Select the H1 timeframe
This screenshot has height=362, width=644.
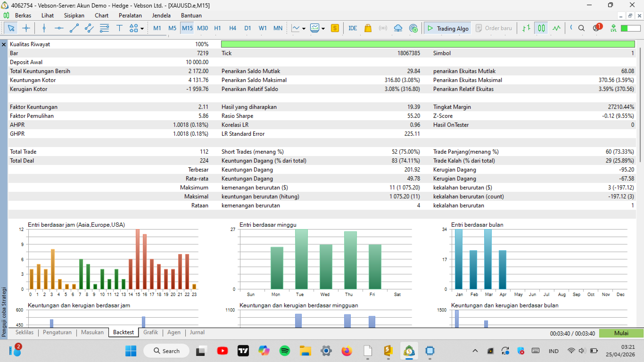(217, 28)
